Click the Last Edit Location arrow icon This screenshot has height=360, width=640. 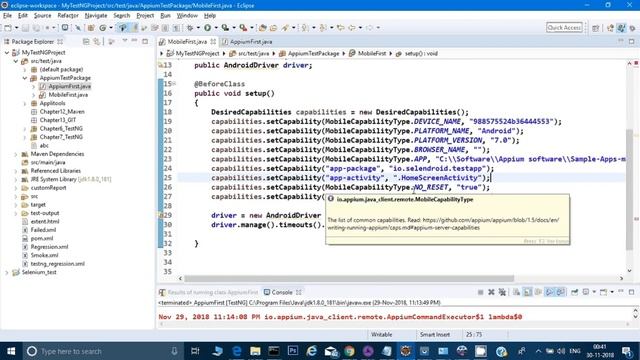tap(340, 28)
